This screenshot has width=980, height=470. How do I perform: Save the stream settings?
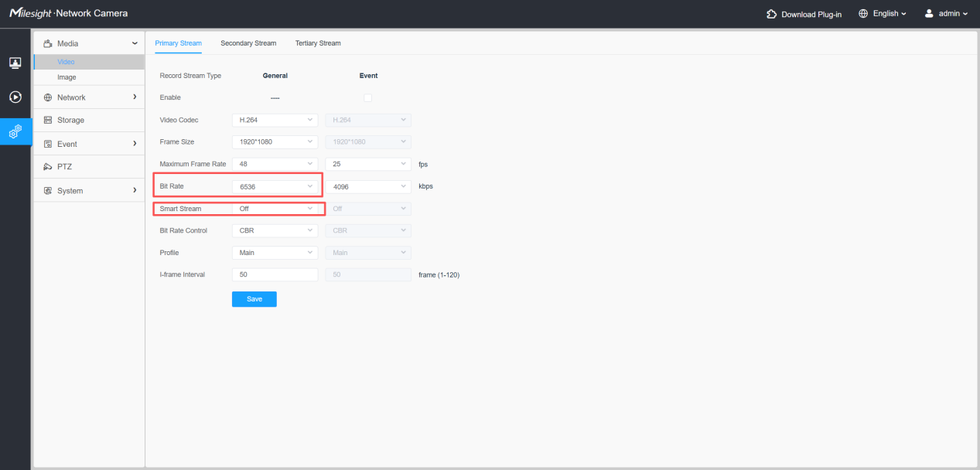254,299
